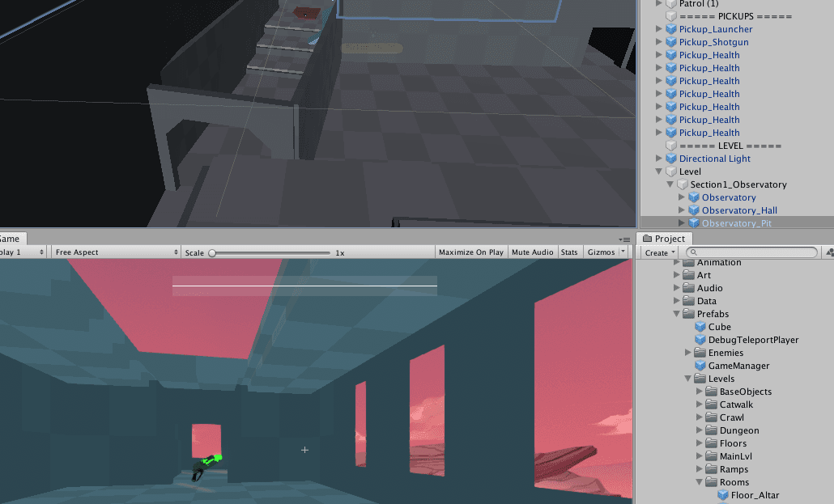834x504 pixels.
Task: Toggle the Stats overlay
Action: pos(569,252)
